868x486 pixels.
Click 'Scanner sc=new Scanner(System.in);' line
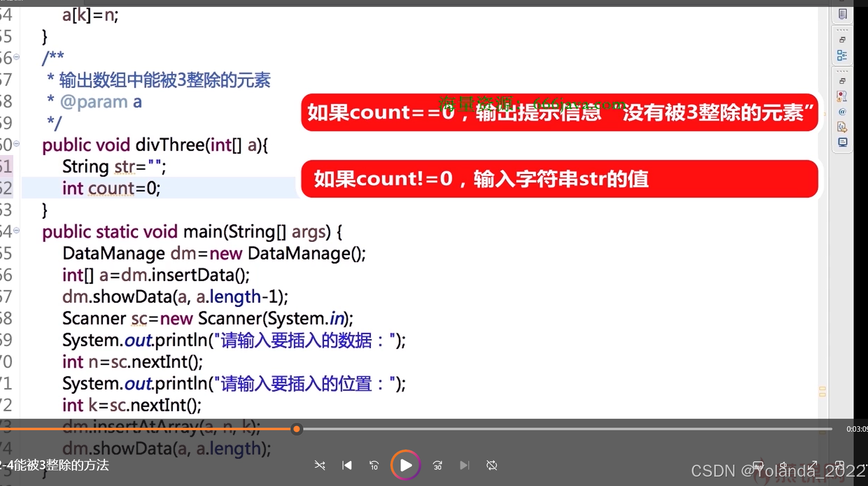tap(208, 319)
